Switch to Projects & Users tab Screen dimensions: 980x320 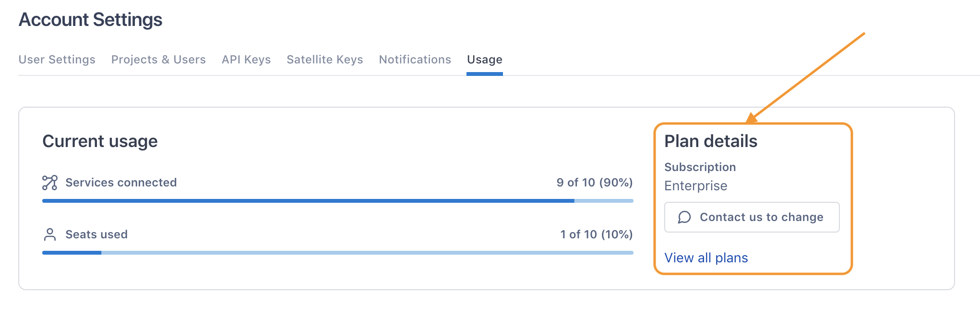(158, 60)
